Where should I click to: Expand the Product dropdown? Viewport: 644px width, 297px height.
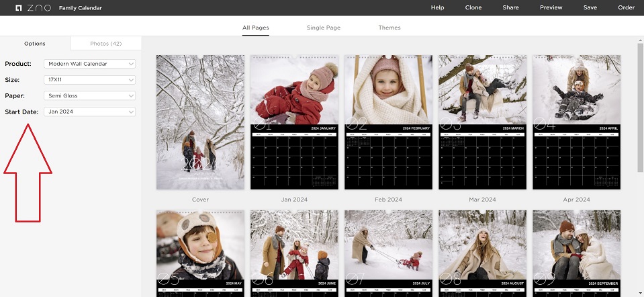click(x=89, y=64)
